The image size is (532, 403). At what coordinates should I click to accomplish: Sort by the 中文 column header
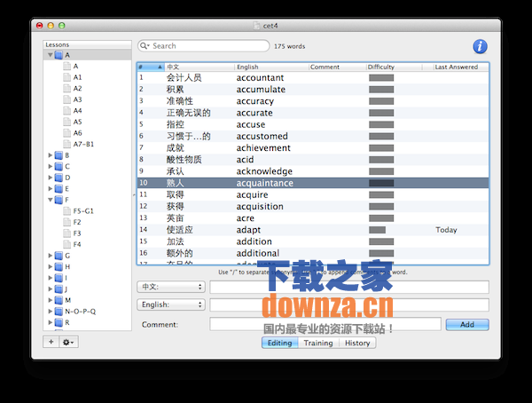(199, 67)
